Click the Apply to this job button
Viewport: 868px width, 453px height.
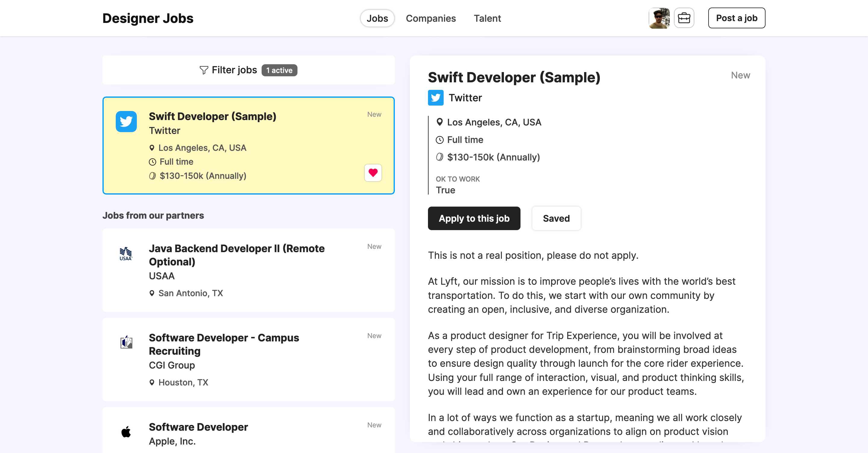tap(474, 218)
